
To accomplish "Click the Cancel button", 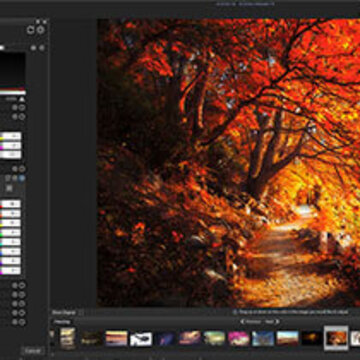I will tap(33, 351).
